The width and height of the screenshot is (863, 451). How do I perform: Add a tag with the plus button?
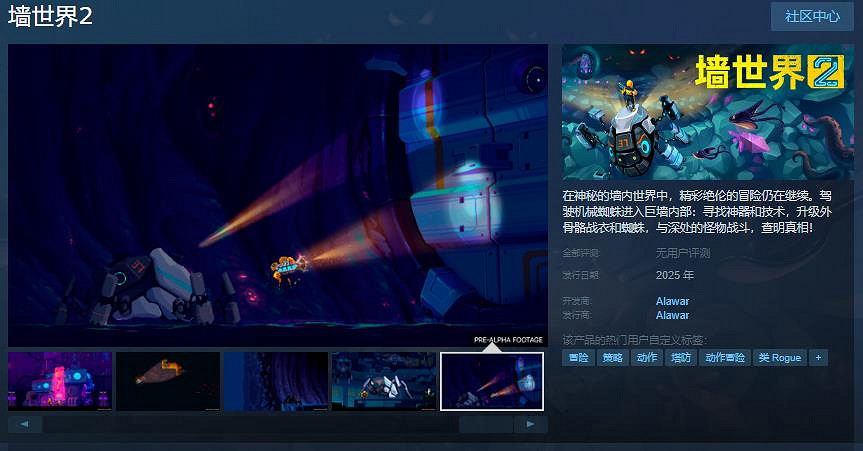818,358
